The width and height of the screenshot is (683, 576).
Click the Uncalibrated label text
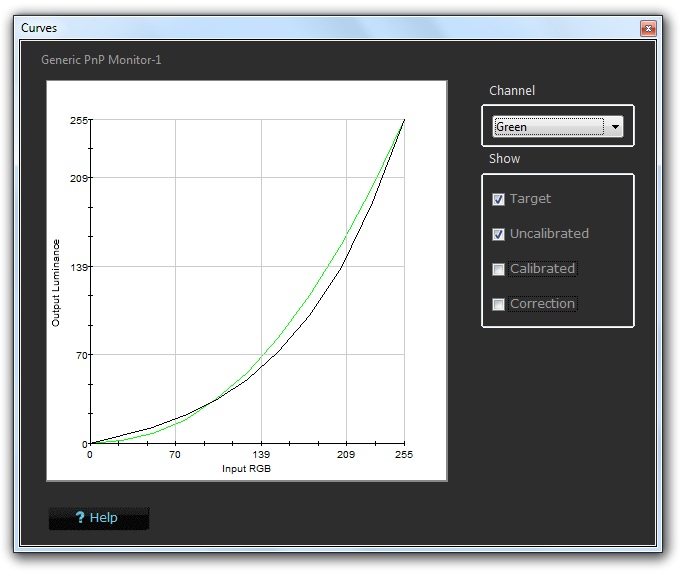(549, 234)
